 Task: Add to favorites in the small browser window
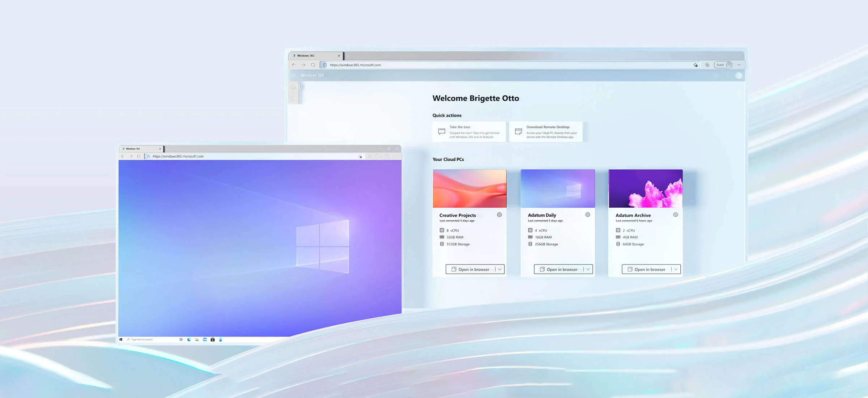click(360, 156)
